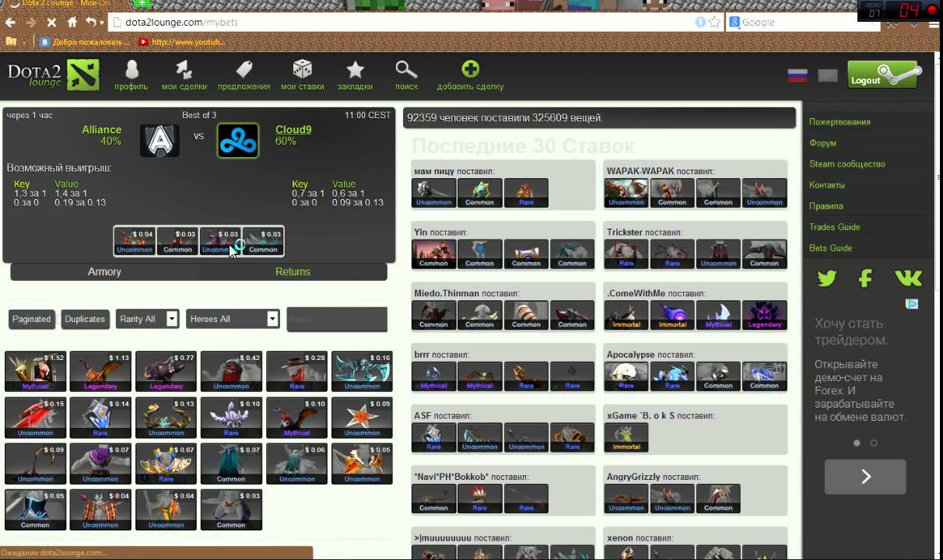Open 'мои ставки' dice icon
943x560 pixels.
[x=303, y=69]
